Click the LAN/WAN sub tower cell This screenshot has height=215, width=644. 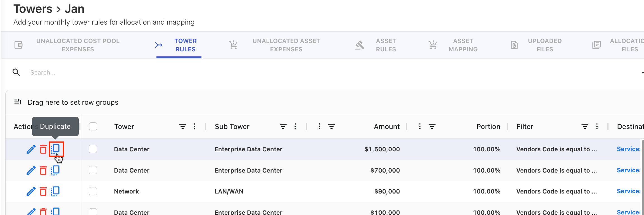[229, 191]
